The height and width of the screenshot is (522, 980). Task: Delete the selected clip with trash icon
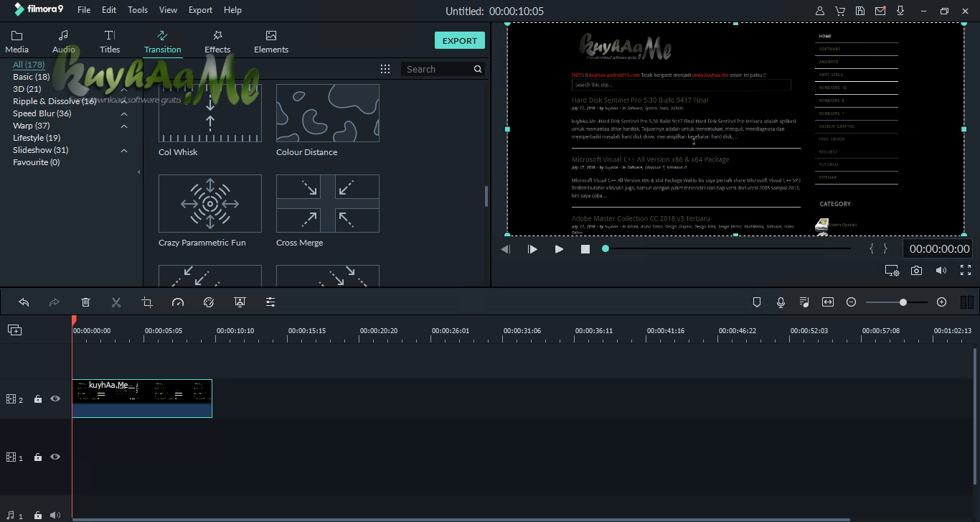pos(85,302)
